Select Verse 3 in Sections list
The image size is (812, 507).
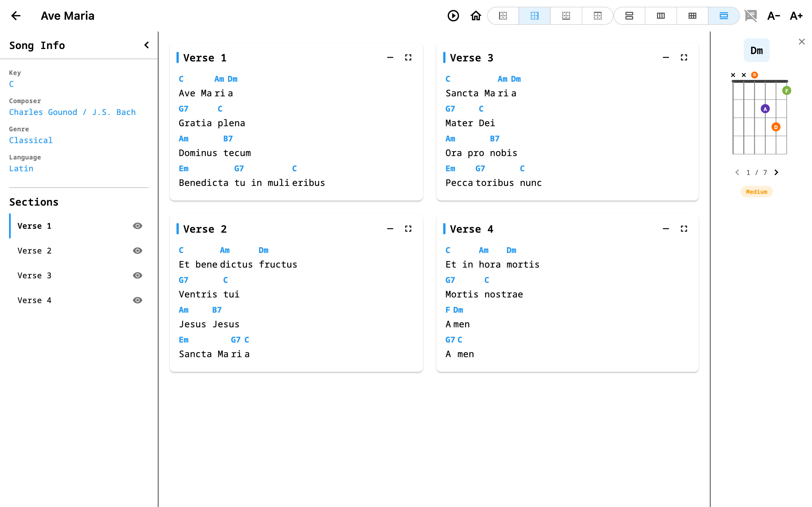click(35, 275)
